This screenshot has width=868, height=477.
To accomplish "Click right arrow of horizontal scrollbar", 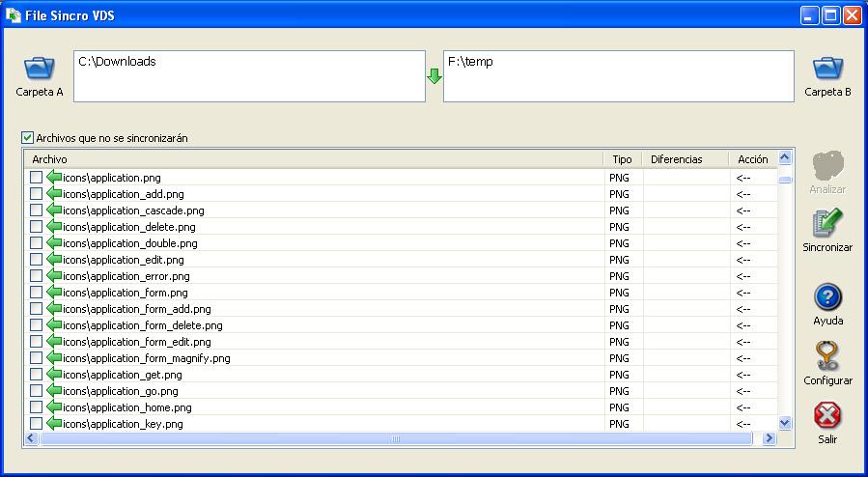I will (770, 438).
